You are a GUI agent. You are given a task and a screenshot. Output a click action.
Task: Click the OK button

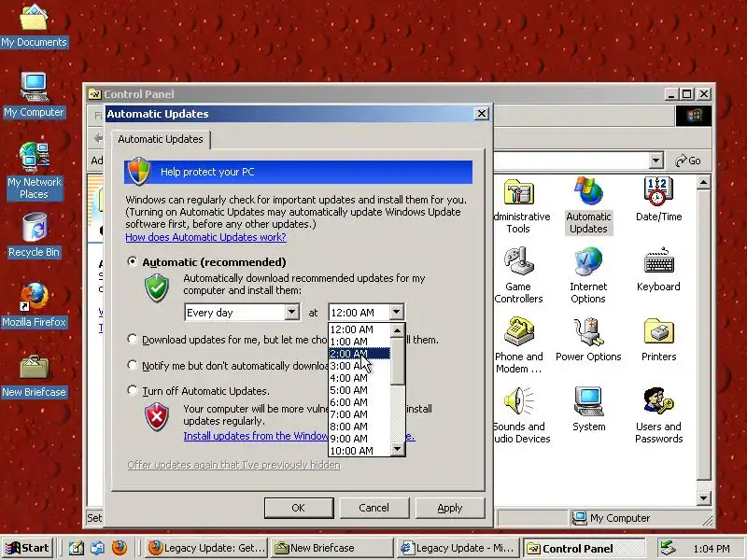click(299, 508)
